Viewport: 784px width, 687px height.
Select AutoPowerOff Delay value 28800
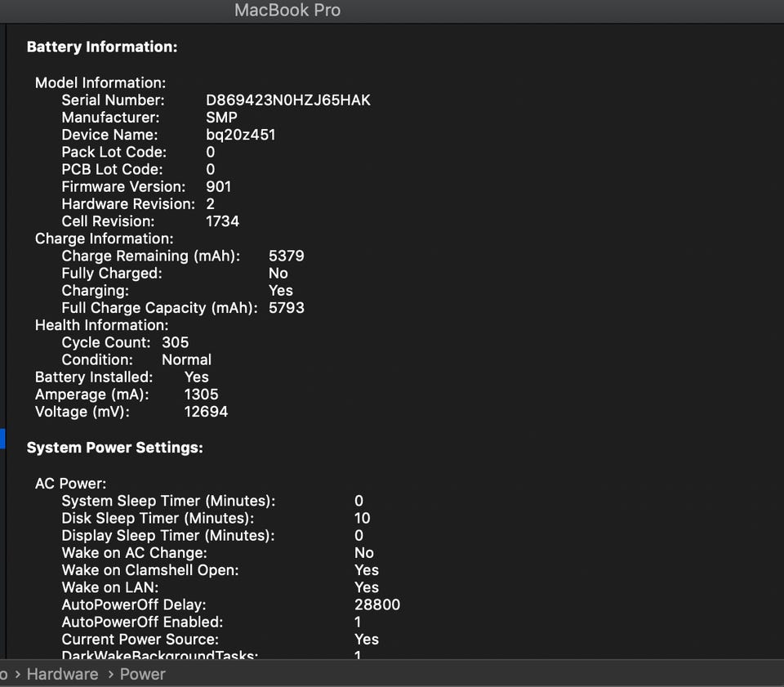377,605
